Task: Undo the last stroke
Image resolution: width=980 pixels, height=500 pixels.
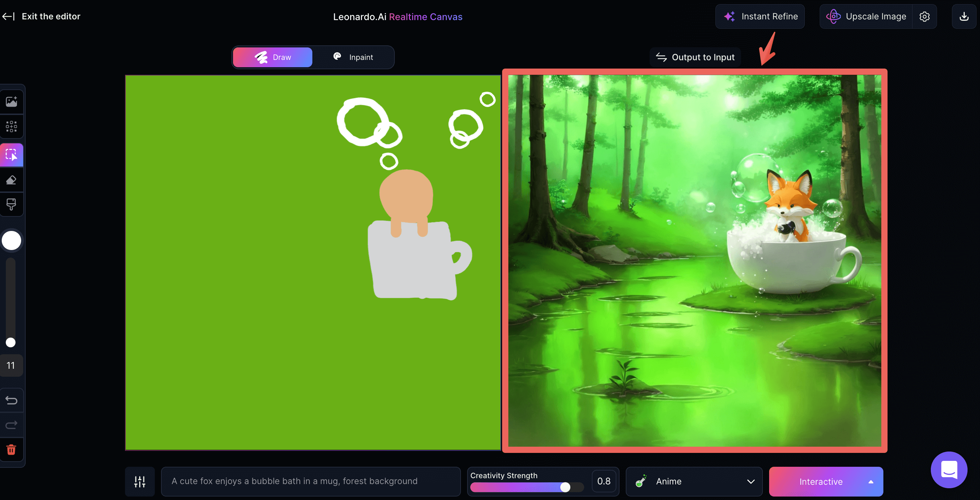Action: point(11,400)
